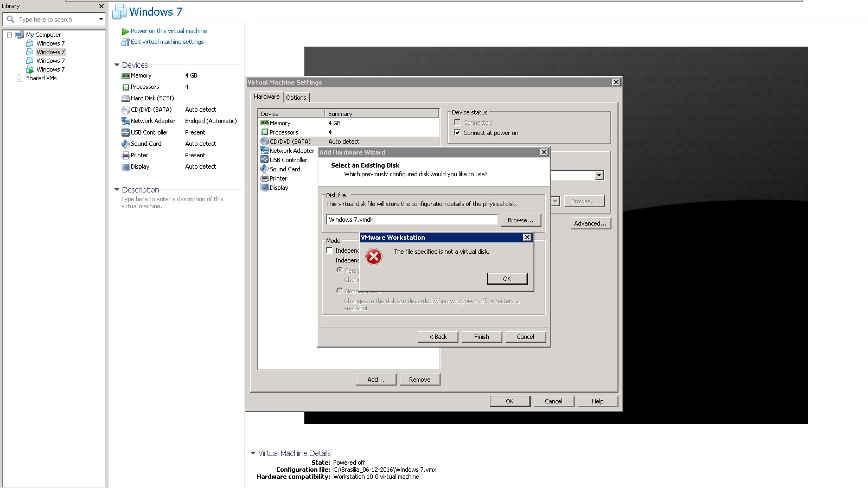Select the Nonpersistent radio button
This screenshot has width=868, height=488.
pos(339,291)
